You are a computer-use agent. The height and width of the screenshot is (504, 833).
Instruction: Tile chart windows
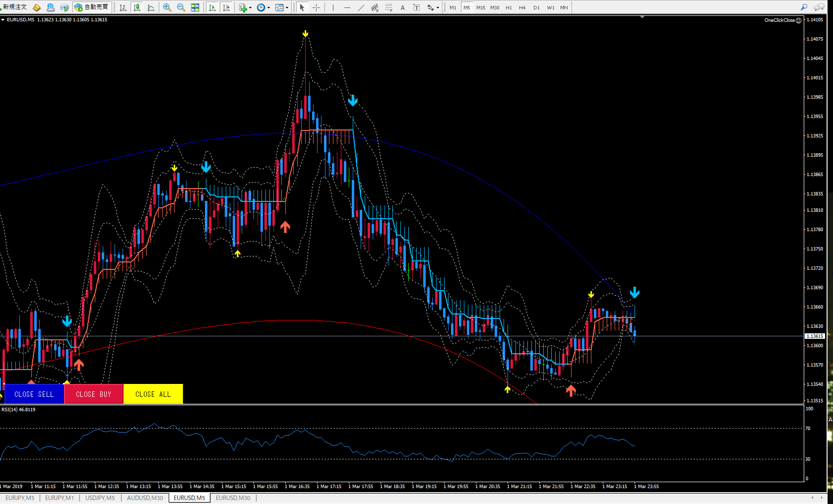point(195,7)
